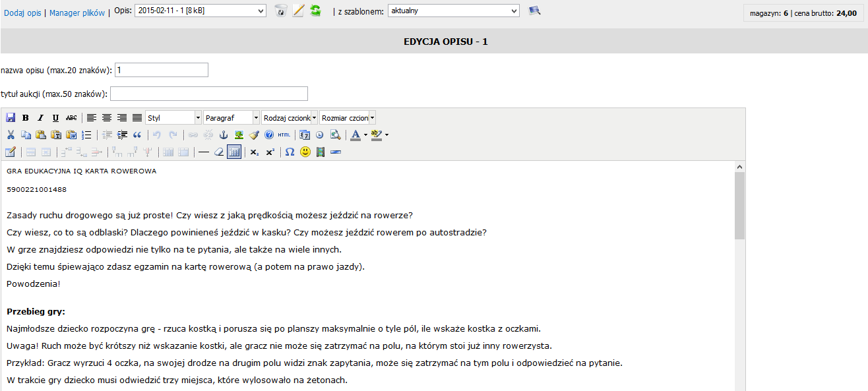This screenshot has height=391, width=868.
Task: Open the Rozmiar czcionki size dropdown
Action: (348, 118)
